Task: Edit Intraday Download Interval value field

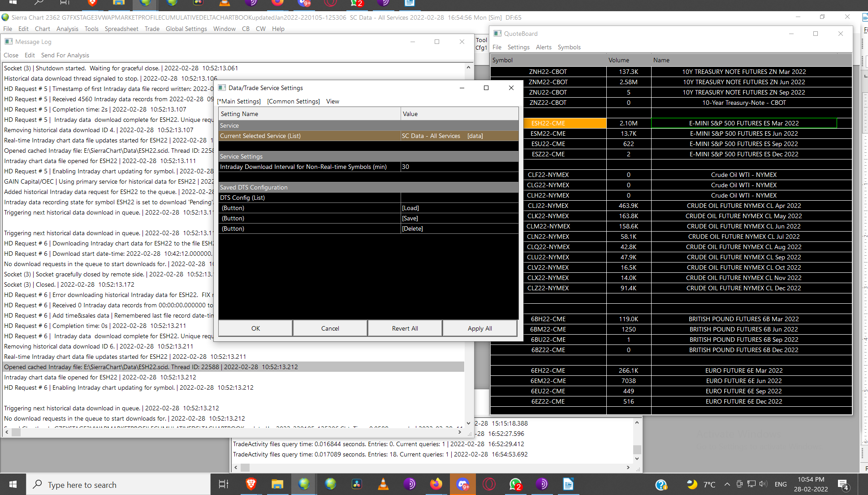Action: point(459,167)
